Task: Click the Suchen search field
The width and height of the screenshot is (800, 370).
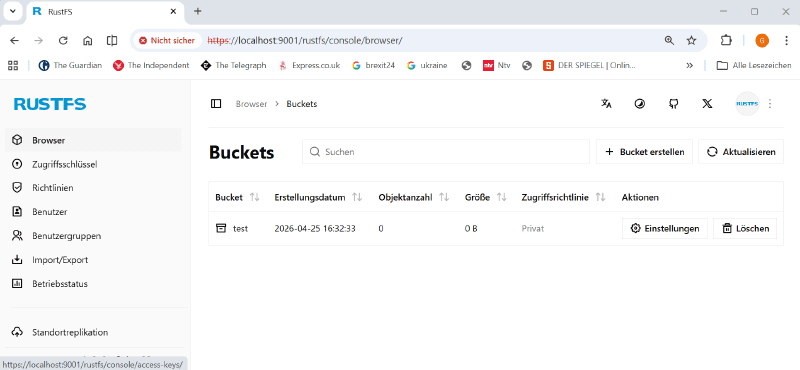Action: pyautogui.click(x=446, y=152)
